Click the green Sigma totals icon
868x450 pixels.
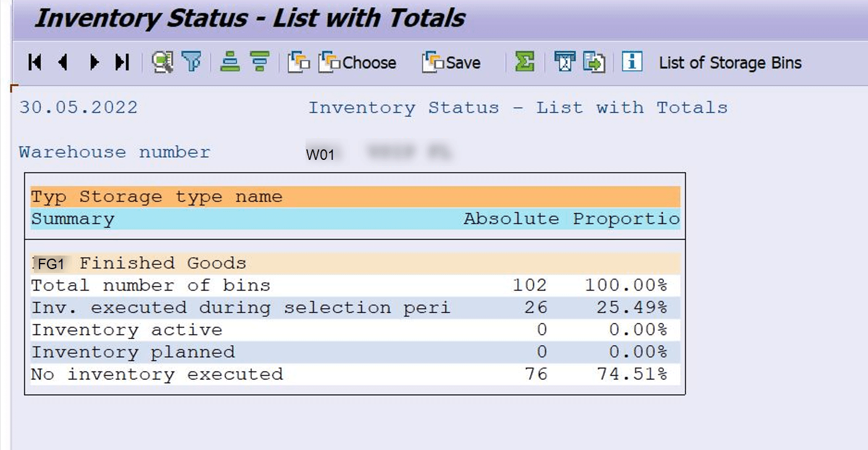524,62
